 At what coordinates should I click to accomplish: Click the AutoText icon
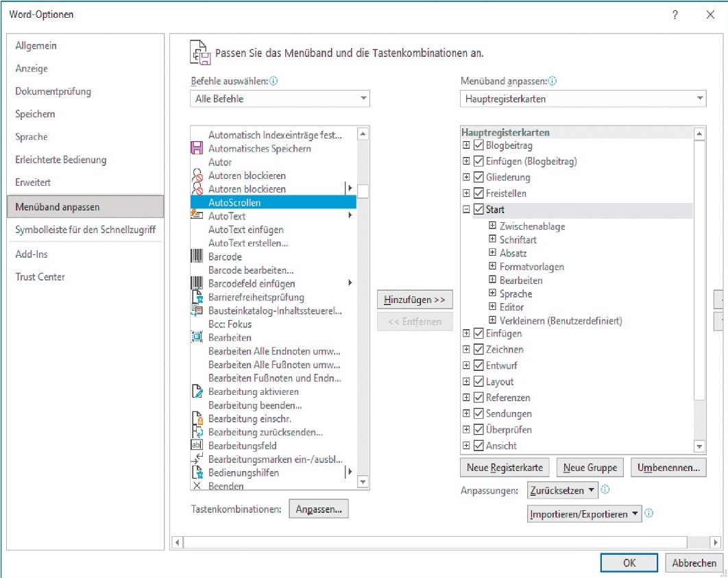197,215
